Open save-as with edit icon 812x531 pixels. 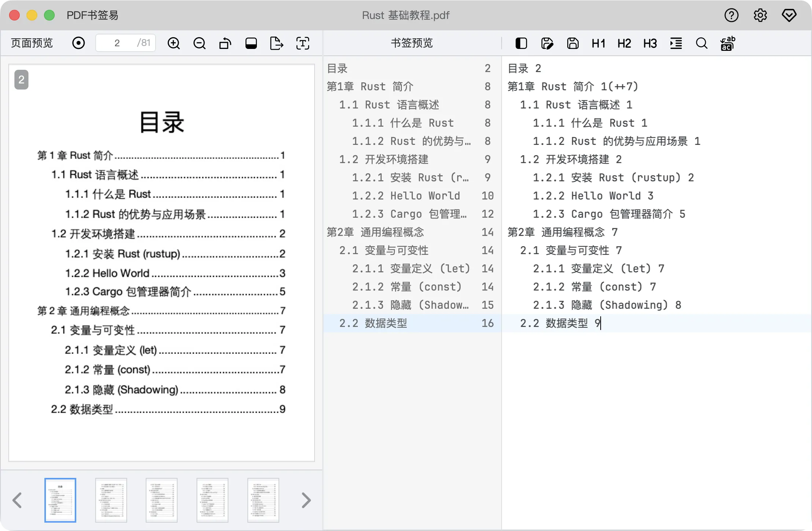tap(547, 43)
